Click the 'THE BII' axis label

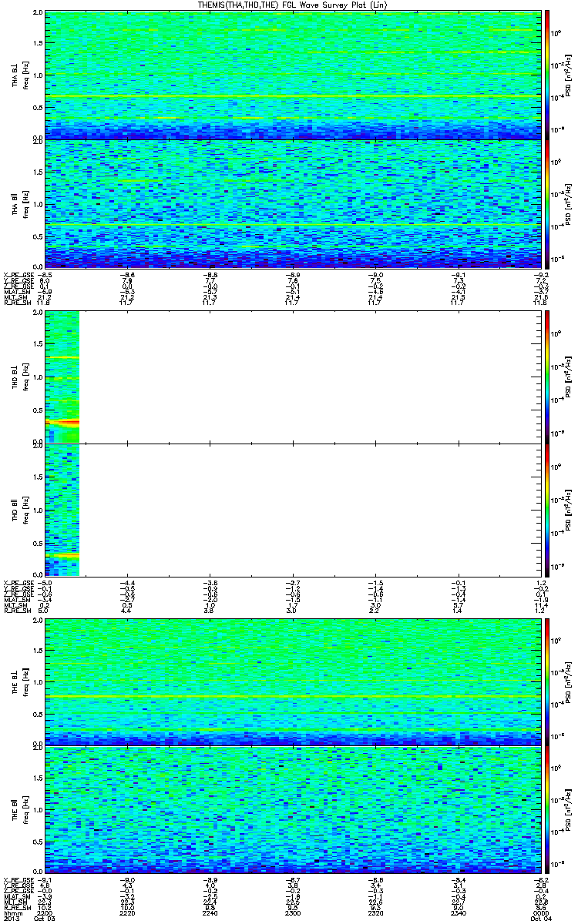pyautogui.click(x=15, y=808)
